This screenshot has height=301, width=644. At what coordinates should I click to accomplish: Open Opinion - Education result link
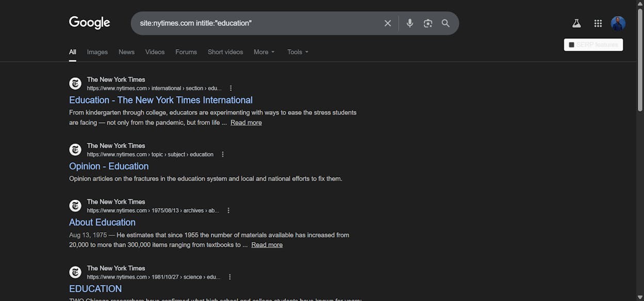click(109, 166)
